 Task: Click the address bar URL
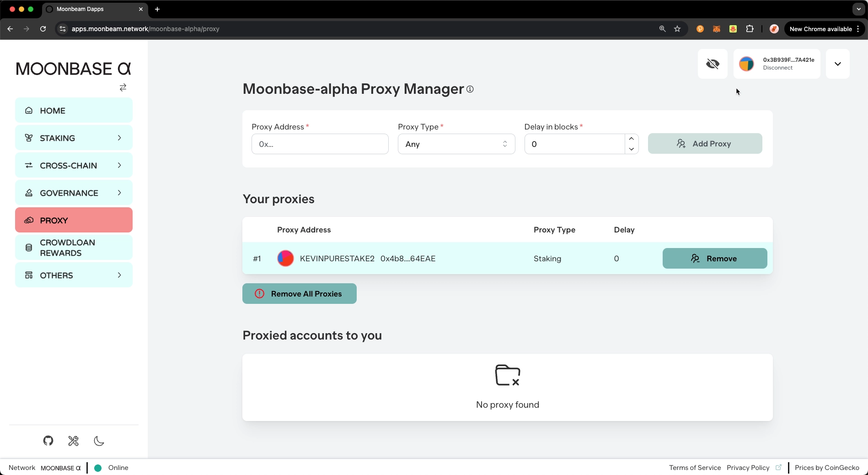pyautogui.click(x=145, y=29)
